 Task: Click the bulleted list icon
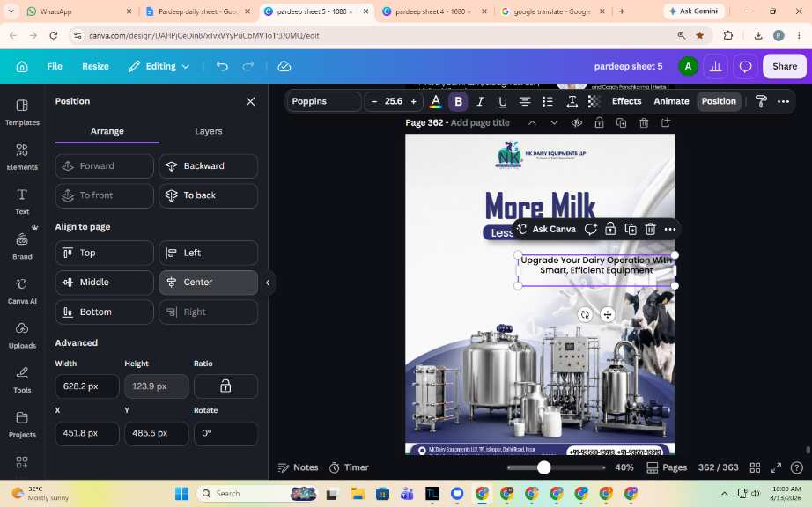pyautogui.click(x=548, y=101)
